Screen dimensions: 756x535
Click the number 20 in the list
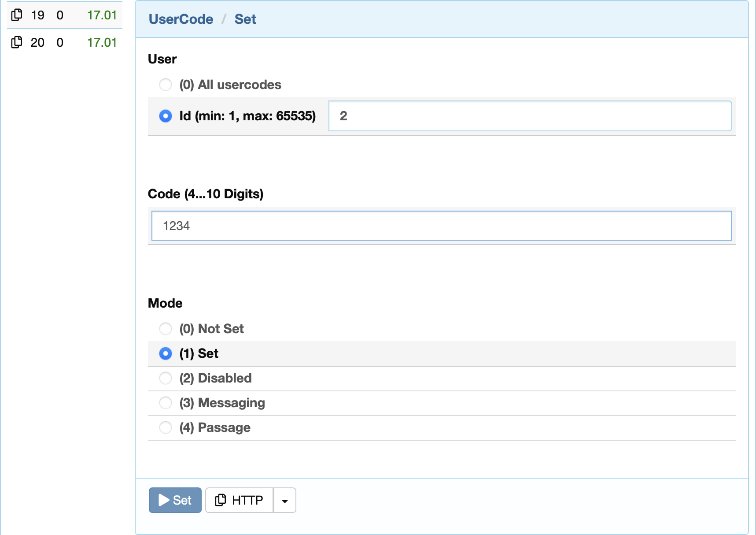click(x=37, y=42)
